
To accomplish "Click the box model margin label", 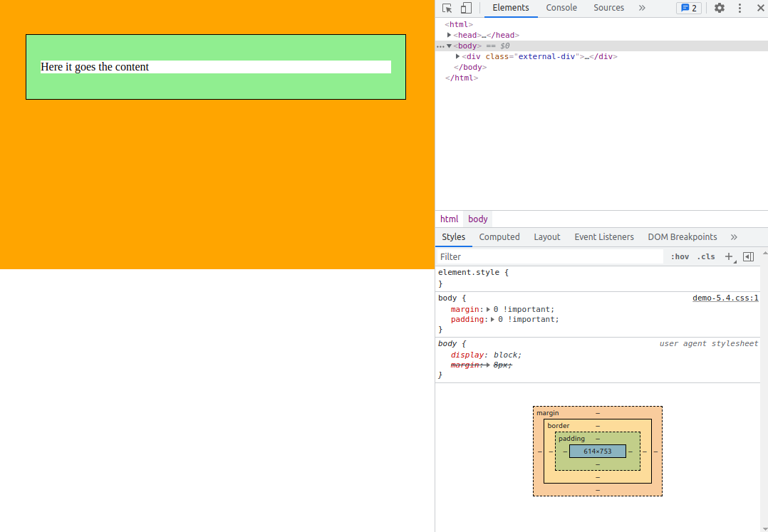I will coord(548,413).
